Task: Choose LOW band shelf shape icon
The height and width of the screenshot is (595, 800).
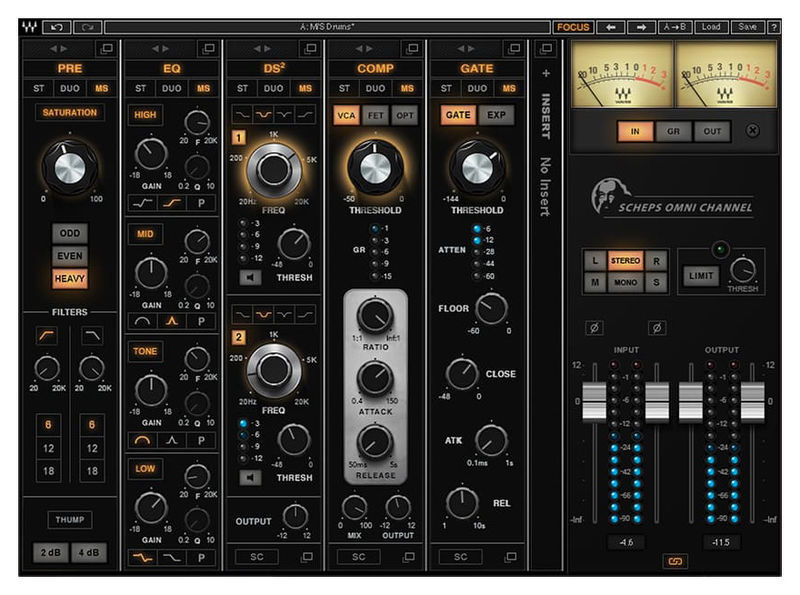Action: 142,558
